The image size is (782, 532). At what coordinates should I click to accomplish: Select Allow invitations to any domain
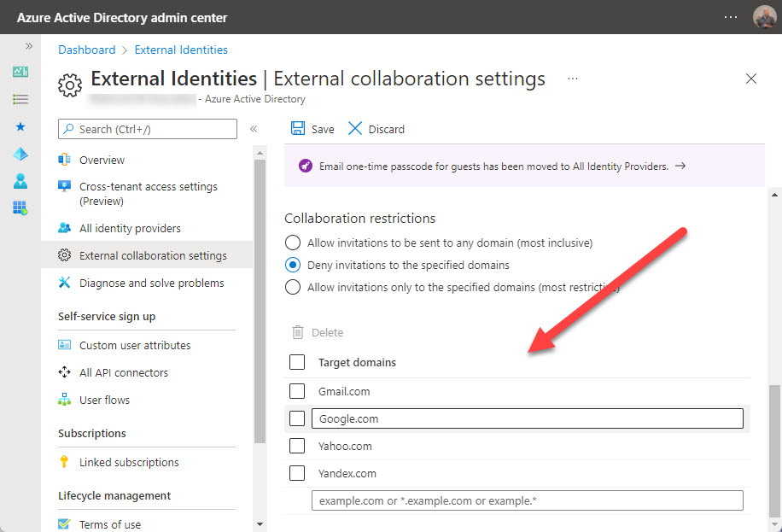[292, 243]
